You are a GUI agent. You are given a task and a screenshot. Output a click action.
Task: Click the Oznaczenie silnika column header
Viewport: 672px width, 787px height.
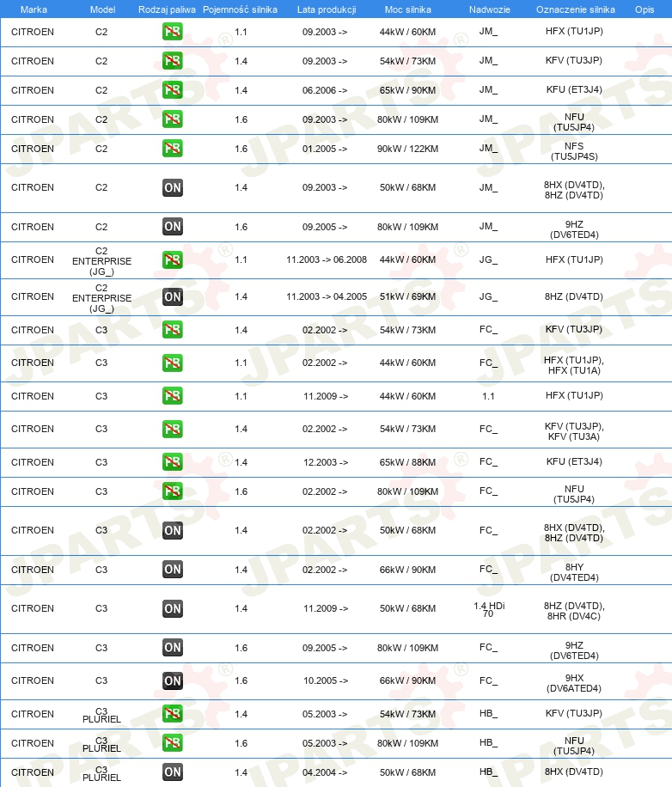(575, 9)
